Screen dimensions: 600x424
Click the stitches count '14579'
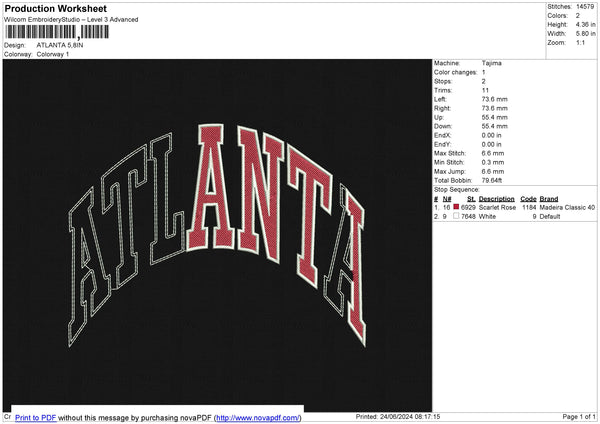point(585,7)
